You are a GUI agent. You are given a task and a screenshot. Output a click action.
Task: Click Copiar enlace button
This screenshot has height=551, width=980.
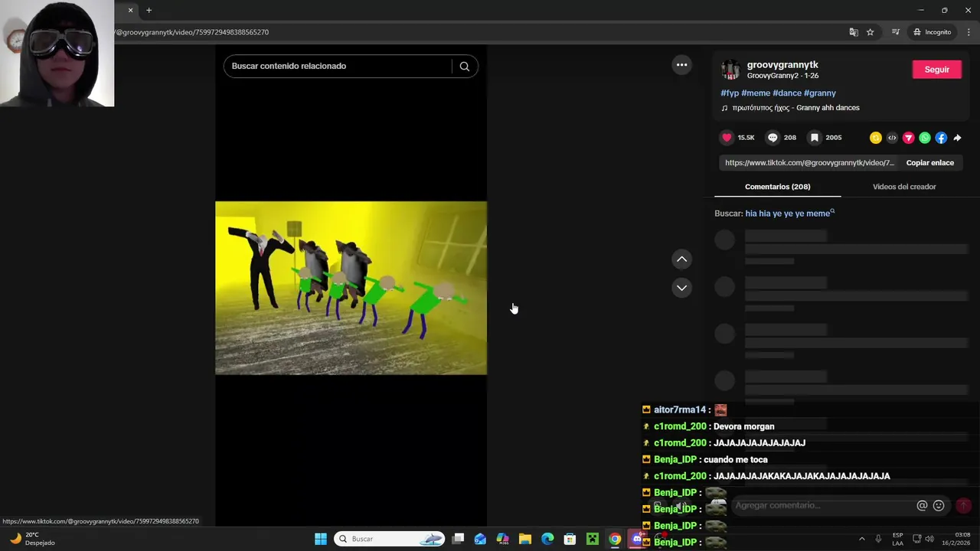point(929,163)
